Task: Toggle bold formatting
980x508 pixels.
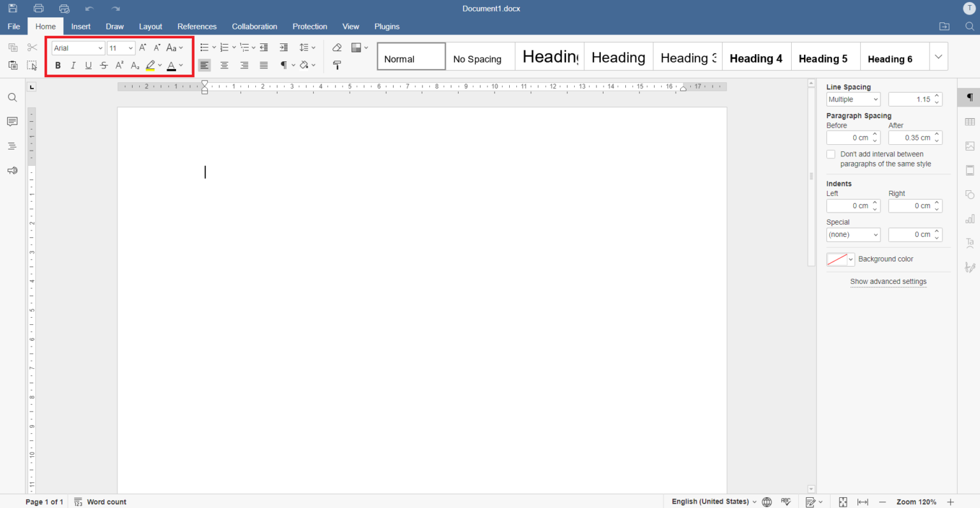Action: point(57,64)
